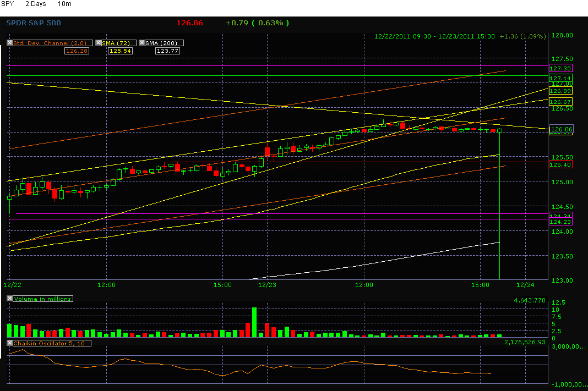Select the yellow 126.89 price marker
588x391 pixels.
[560, 91]
